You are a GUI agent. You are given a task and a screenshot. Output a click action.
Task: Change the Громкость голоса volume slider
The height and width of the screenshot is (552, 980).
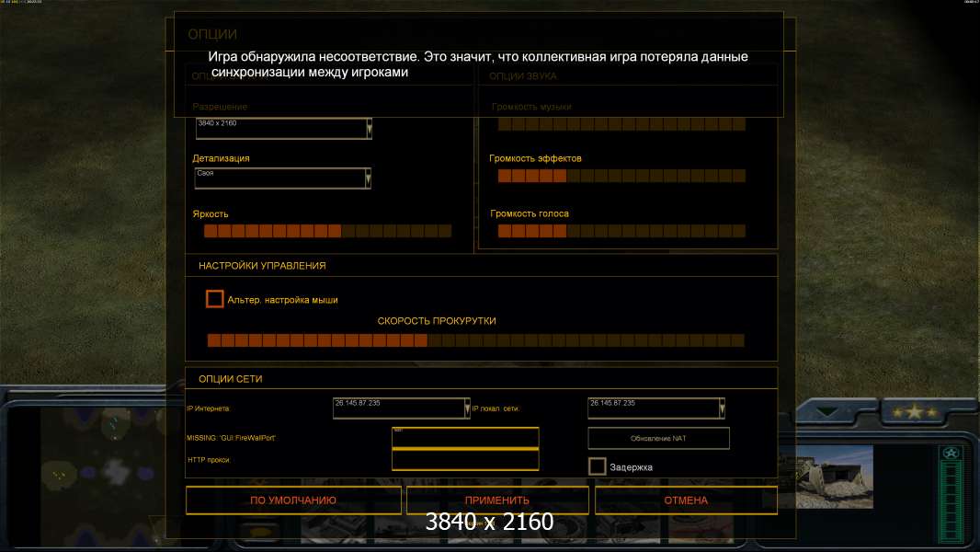coord(621,231)
